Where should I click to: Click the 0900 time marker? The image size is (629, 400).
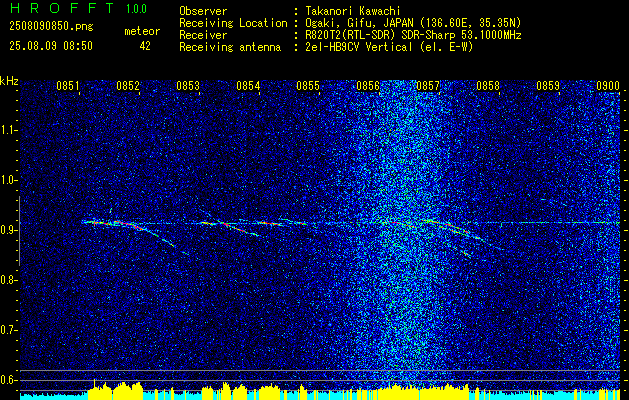click(608, 86)
